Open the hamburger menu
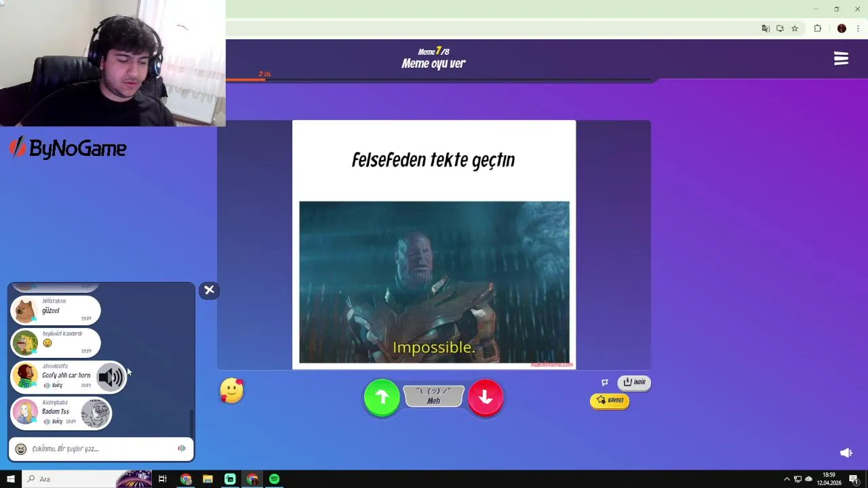This screenshot has height=488, width=868. [x=841, y=59]
